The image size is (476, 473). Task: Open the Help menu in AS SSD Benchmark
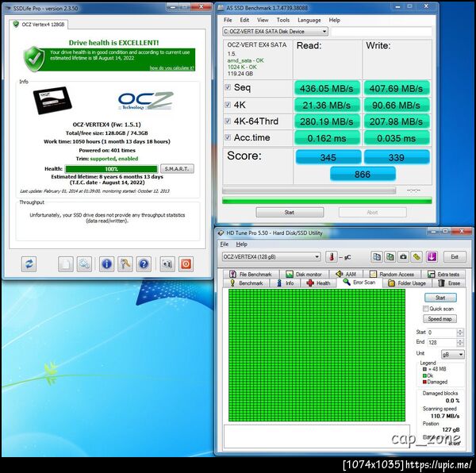point(334,20)
